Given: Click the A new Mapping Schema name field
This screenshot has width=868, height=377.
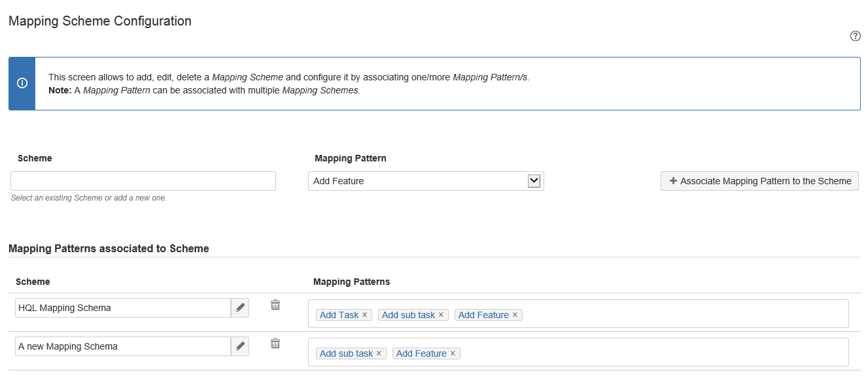Looking at the screenshot, I should [x=122, y=346].
